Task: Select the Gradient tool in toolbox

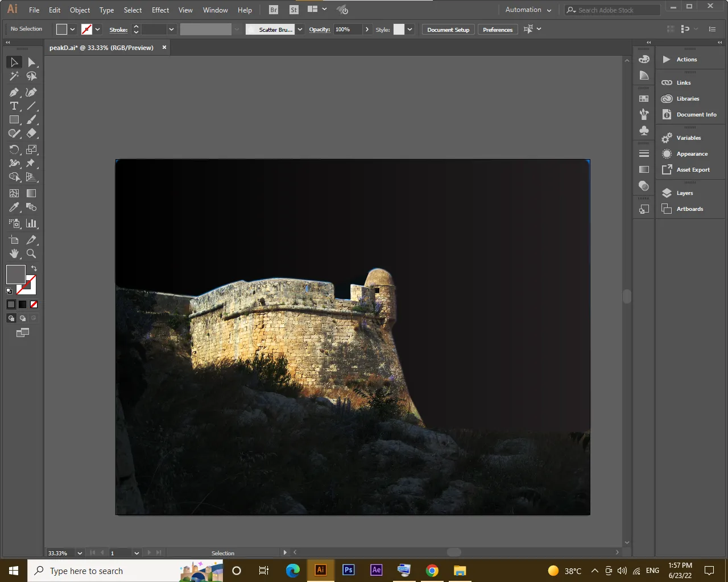Action: tap(32, 193)
